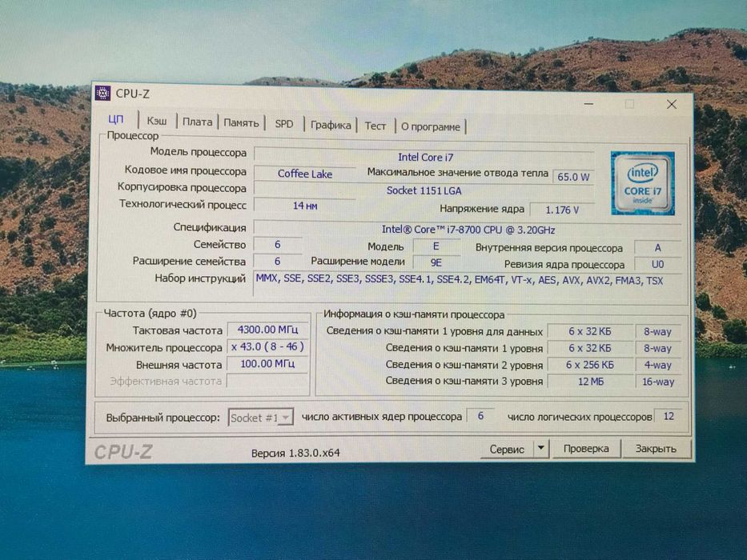This screenshot has height=560, width=747.
Task: Click the 9E extended model value
Action: point(436,262)
